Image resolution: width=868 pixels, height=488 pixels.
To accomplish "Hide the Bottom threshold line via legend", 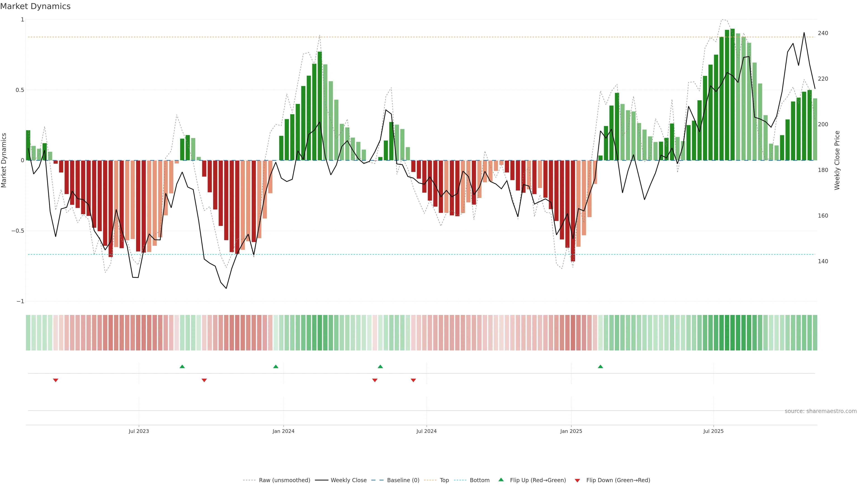I will coord(479,480).
